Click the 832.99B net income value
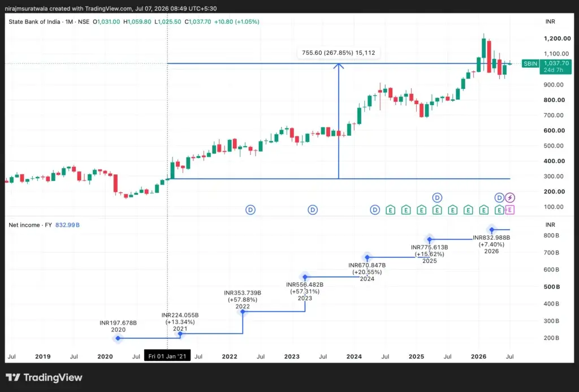 click(x=68, y=225)
